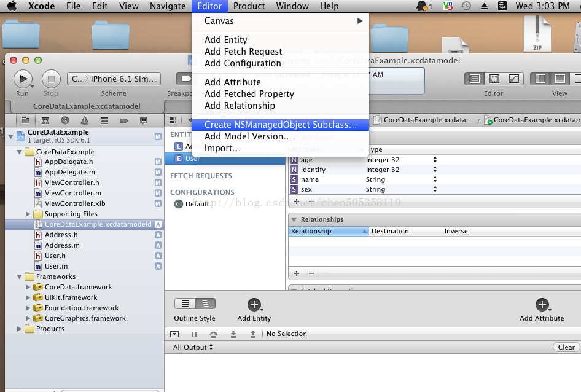Select User.m file
The width and height of the screenshot is (581, 392).
[x=56, y=266]
